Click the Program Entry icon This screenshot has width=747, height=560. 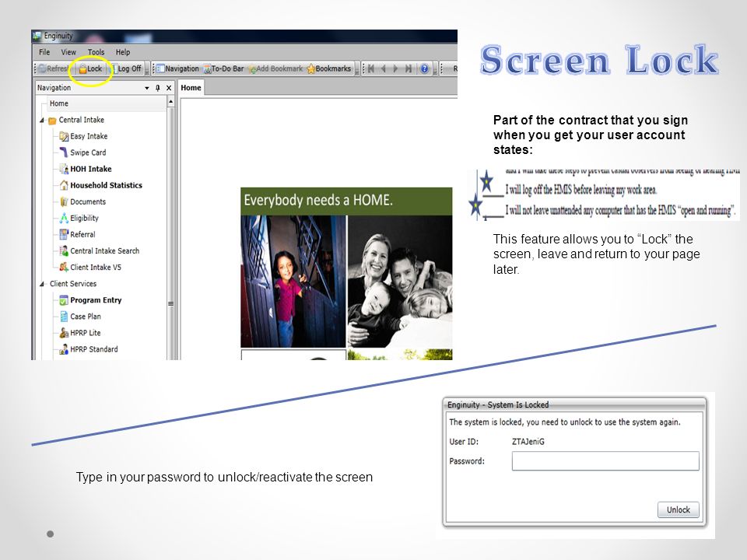tap(64, 300)
